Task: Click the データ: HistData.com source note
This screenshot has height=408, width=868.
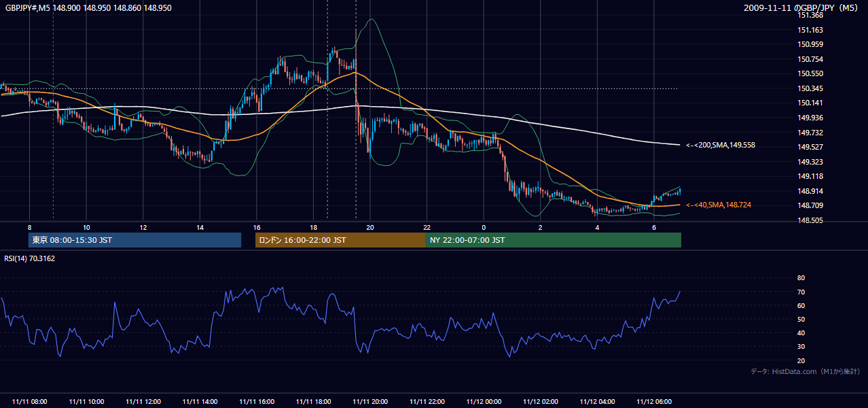Action: click(805, 371)
